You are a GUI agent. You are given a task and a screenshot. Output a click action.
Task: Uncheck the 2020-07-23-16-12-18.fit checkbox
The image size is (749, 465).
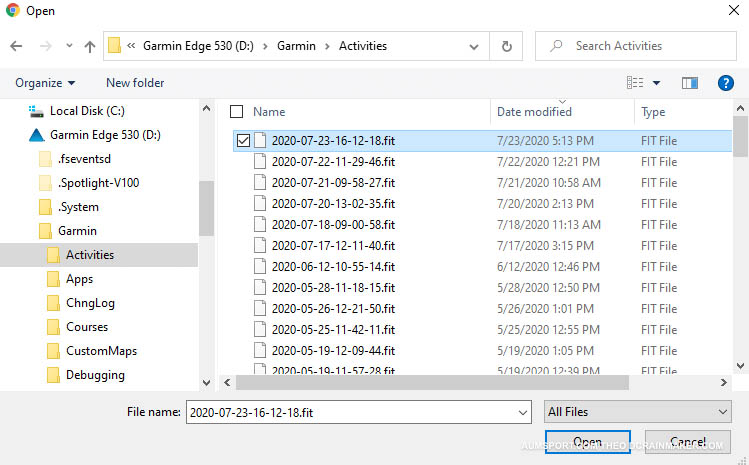click(243, 141)
